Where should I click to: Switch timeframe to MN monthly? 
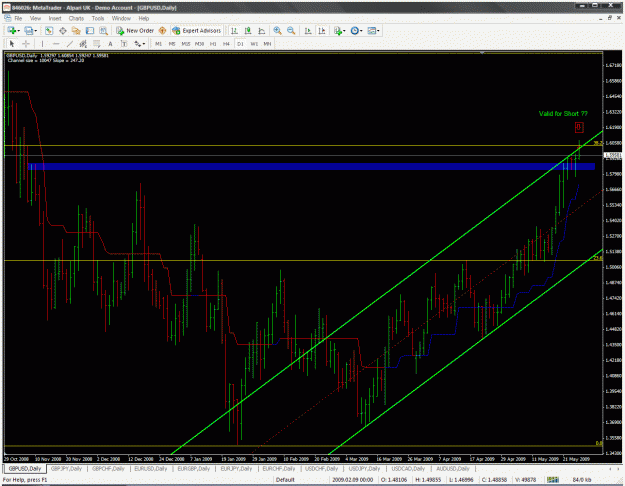click(x=267, y=44)
